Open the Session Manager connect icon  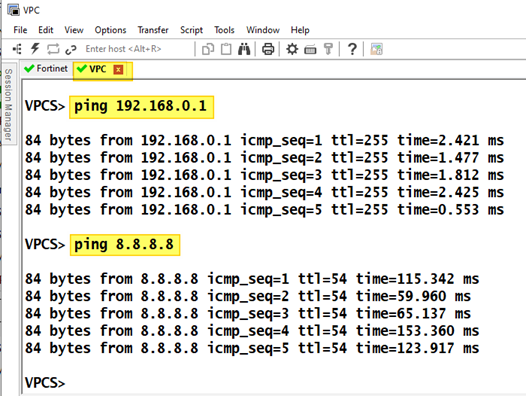pos(17,49)
